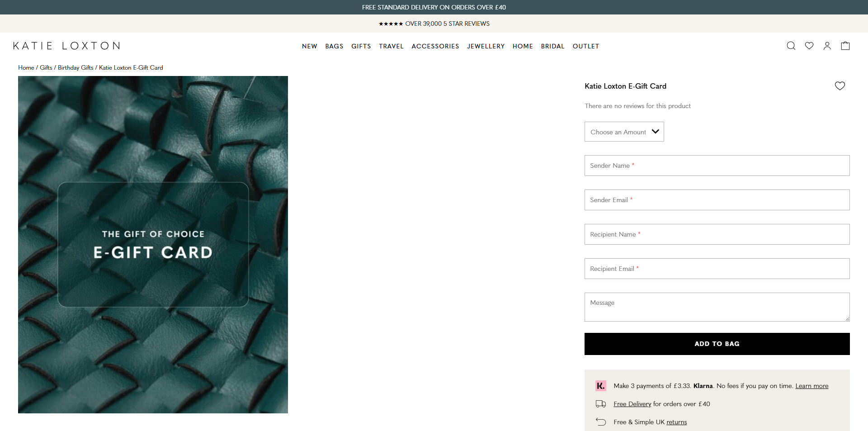Add gift card to wishlist via heart icon
Image resolution: width=868 pixels, height=431 pixels.
coord(840,85)
